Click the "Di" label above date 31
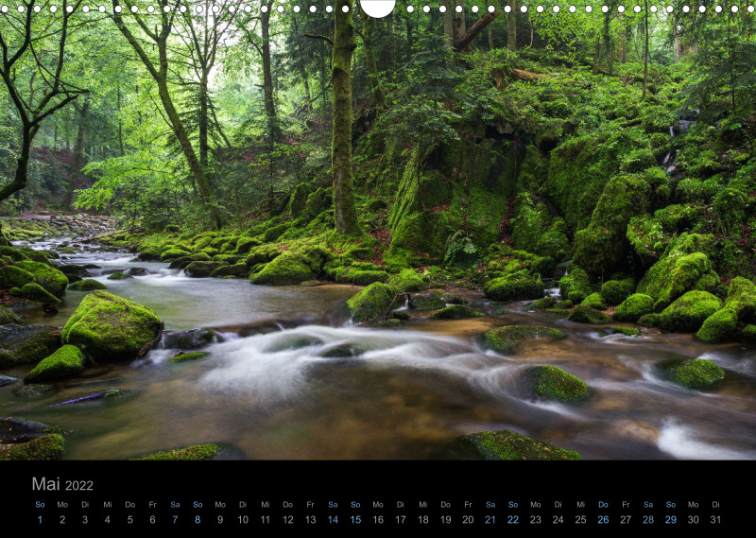This screenshot has width=756, height=538. 716,504
